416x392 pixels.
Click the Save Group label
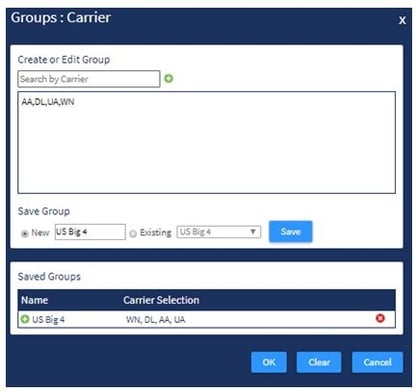coord(44,211)
